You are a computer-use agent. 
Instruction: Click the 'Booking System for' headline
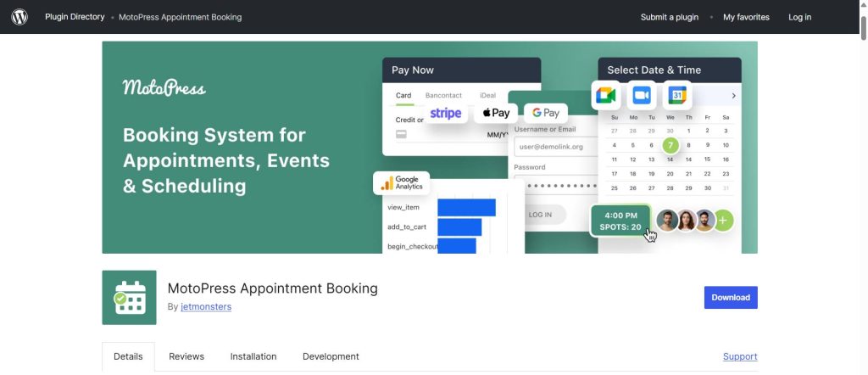(214, 135)
